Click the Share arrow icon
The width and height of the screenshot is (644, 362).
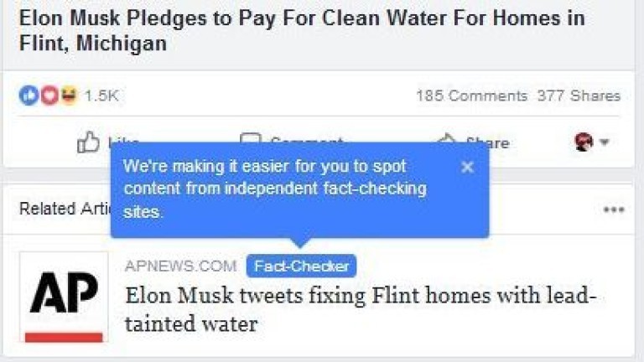pos(447,138)
